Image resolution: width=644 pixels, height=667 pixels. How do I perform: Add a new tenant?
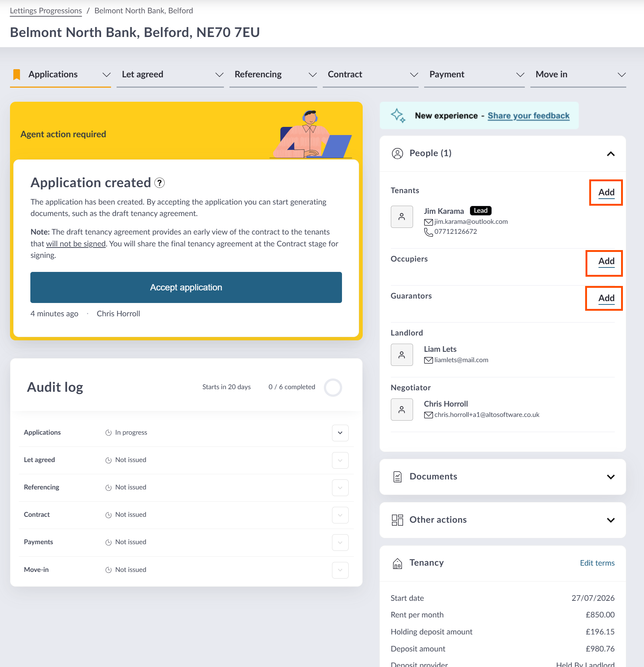[606, 192]
